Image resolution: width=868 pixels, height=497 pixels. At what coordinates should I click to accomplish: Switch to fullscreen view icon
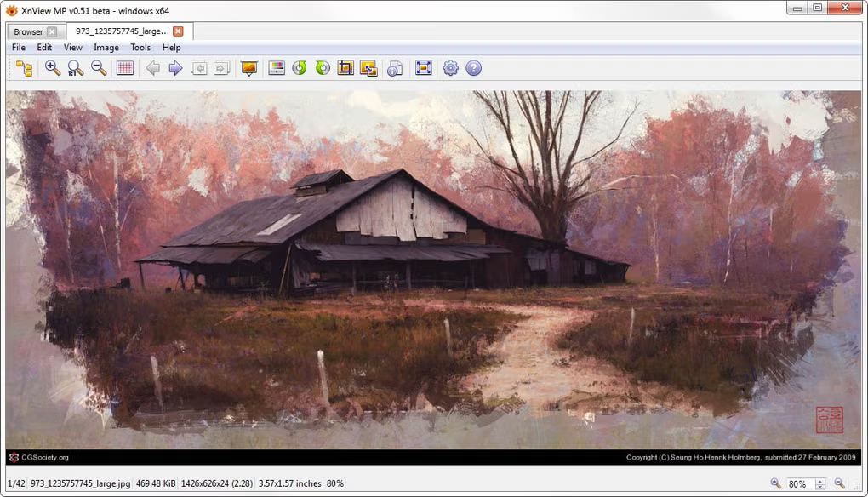click(424, 68)
